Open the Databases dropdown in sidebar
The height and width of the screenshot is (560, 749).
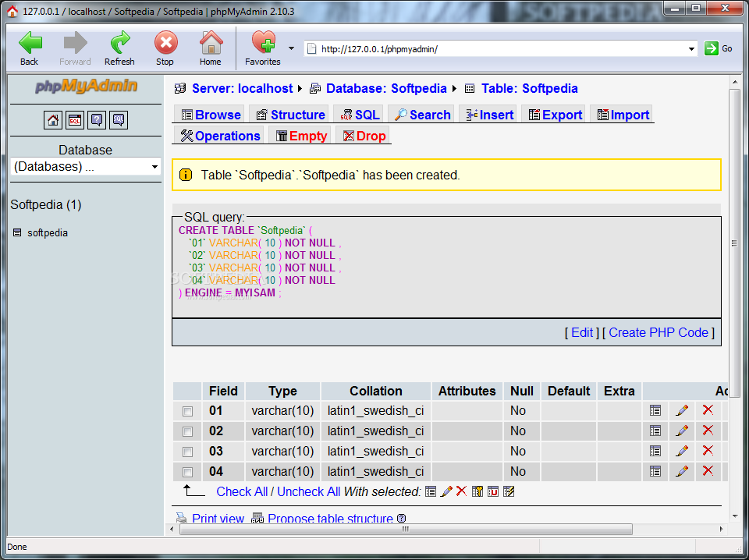(x=86, y=167)
